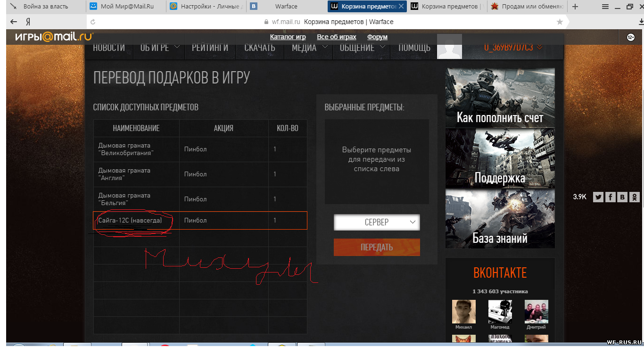Select the Дымовая граната "Бельгия" row
This screenshot has width=644, height=347.
(200, 199)
